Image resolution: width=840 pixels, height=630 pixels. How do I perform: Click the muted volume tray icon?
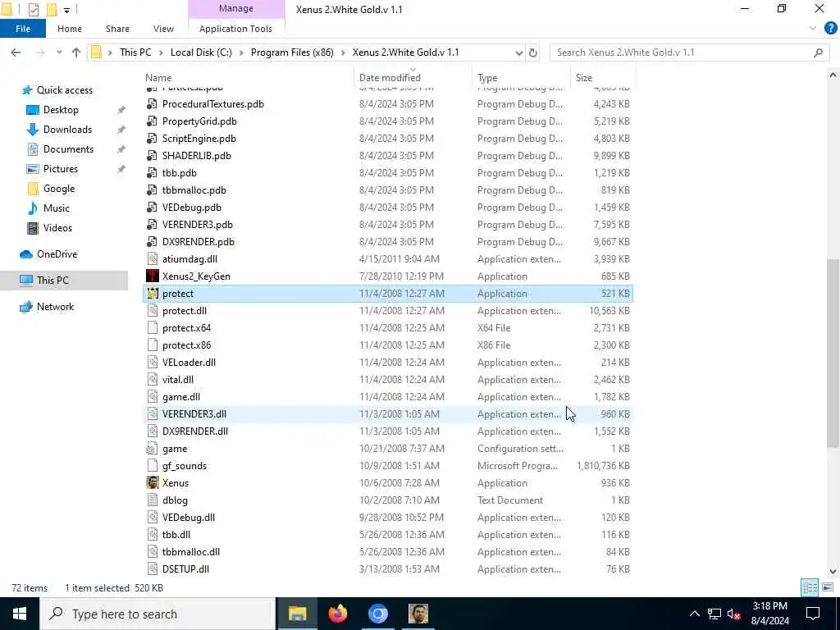point(733,614)
